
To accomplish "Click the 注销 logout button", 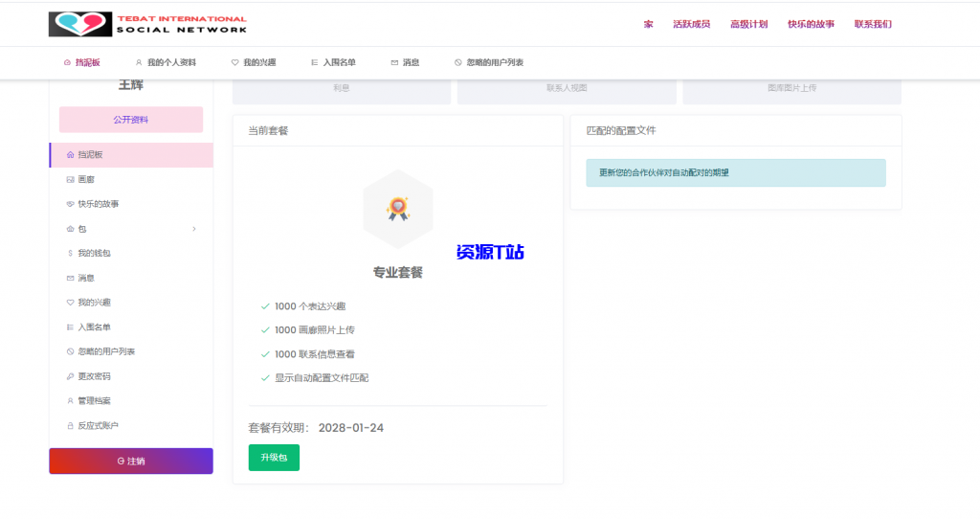I will (131, 461).
